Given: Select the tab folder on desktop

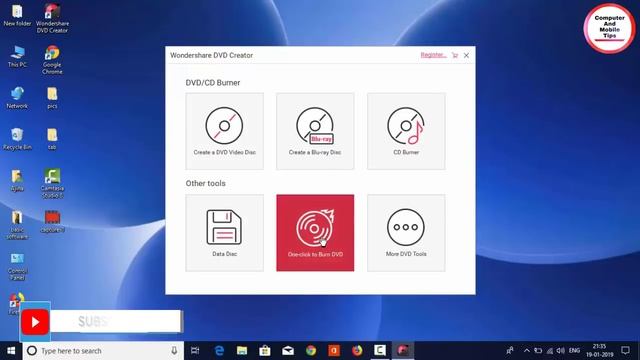Looking at the screenshot, I should coord(52,139).
